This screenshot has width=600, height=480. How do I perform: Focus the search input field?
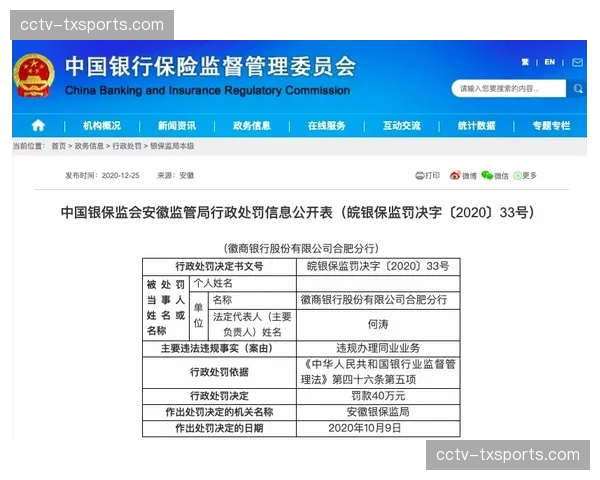(x=509, y=89)
